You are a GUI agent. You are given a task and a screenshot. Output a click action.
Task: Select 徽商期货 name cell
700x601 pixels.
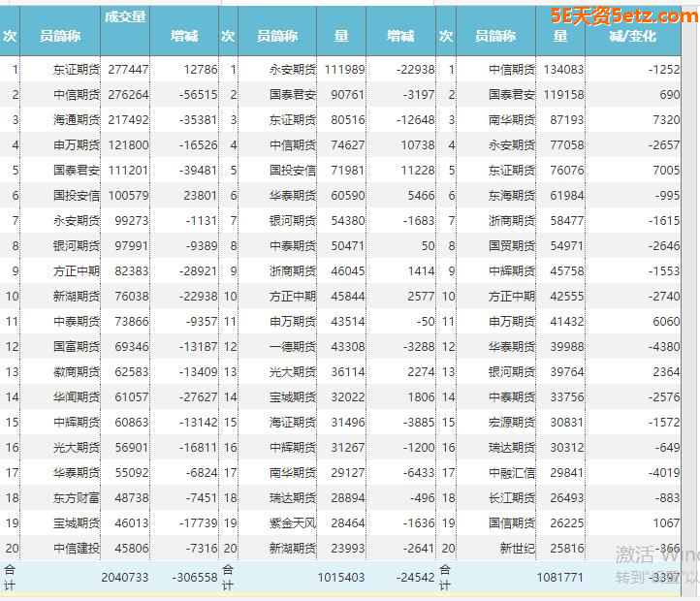coord(77,372)
